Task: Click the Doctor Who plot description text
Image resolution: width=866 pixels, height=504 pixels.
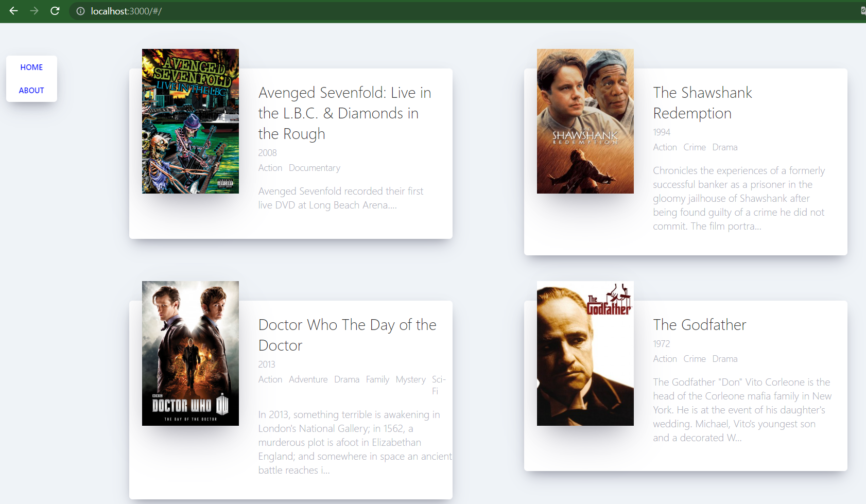Action: click(355, 442)
